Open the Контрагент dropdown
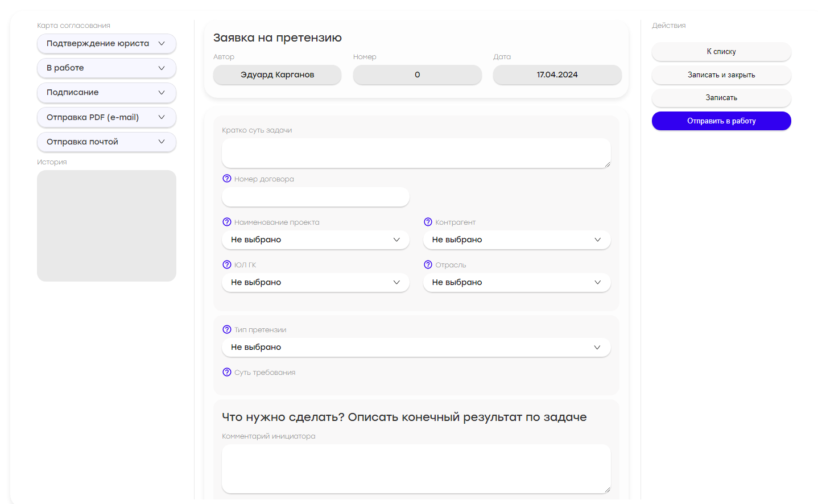The height and width of the screenshot is (504, 818). point(517,240)
